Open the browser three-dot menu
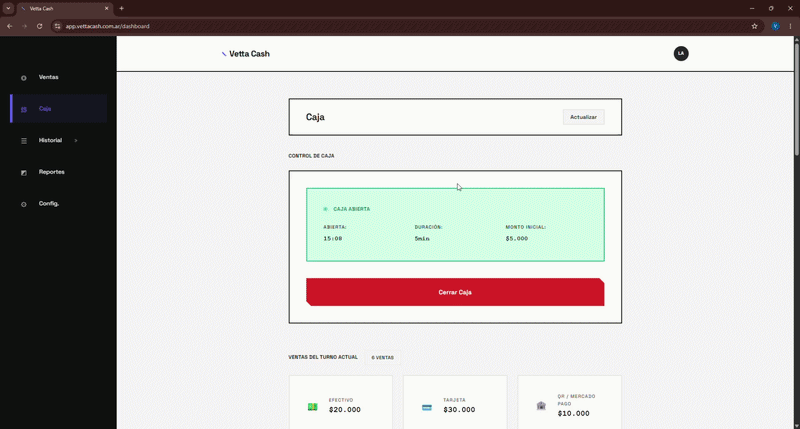Image resolution: width=800 pixels, height=429 pixels. 790,26
